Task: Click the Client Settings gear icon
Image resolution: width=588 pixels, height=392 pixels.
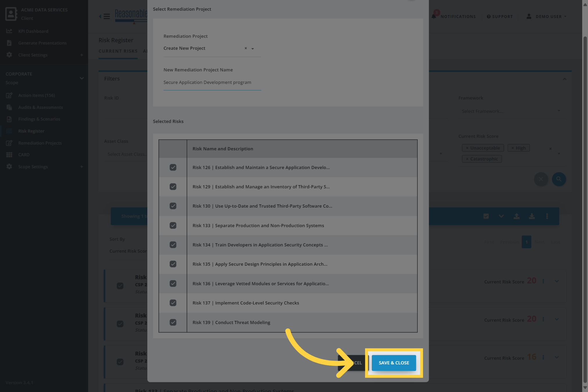Action: click(9, 55)
